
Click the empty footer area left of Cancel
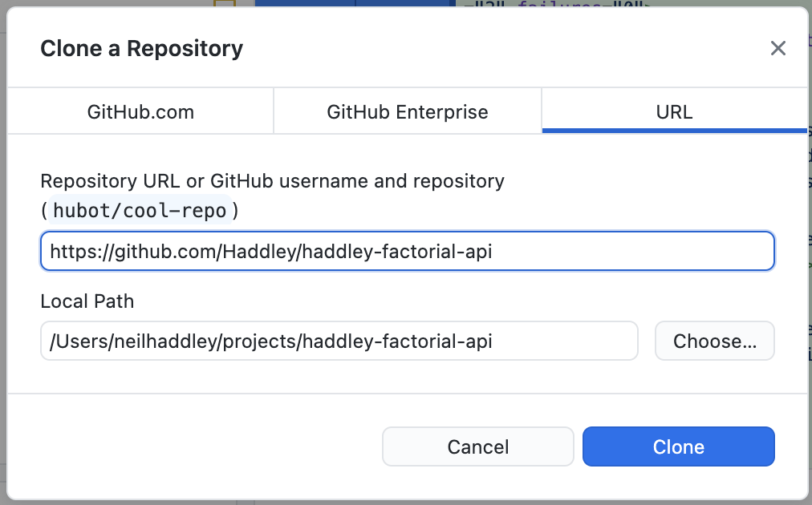tap(201, 446)
